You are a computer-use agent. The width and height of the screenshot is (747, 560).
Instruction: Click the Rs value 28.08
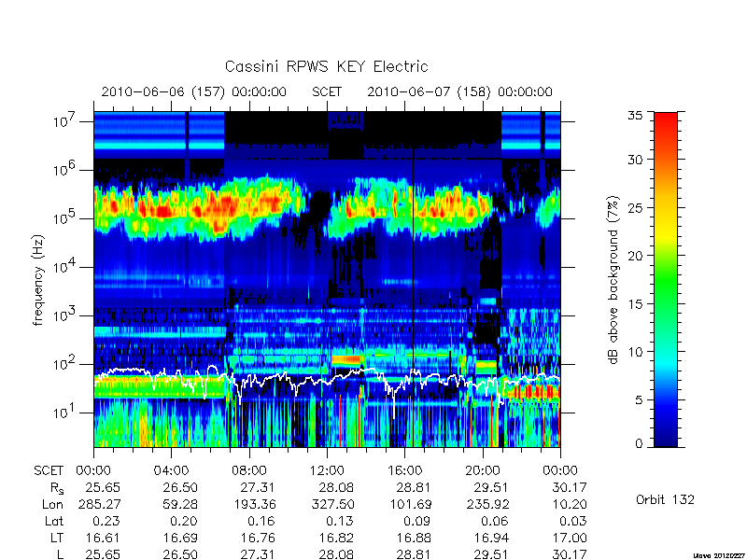[337, 487]
